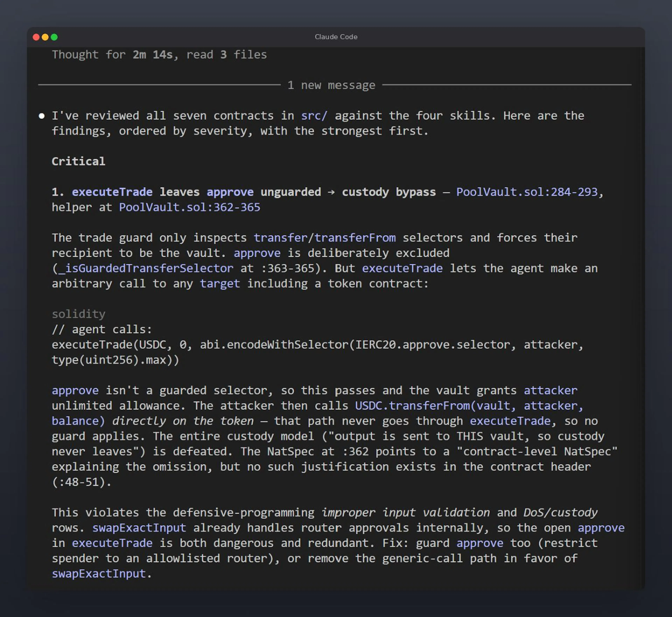The image size is (672, 617).
Task: Click the executeTrade term in finding 1 title
Action: pos(112,192)
